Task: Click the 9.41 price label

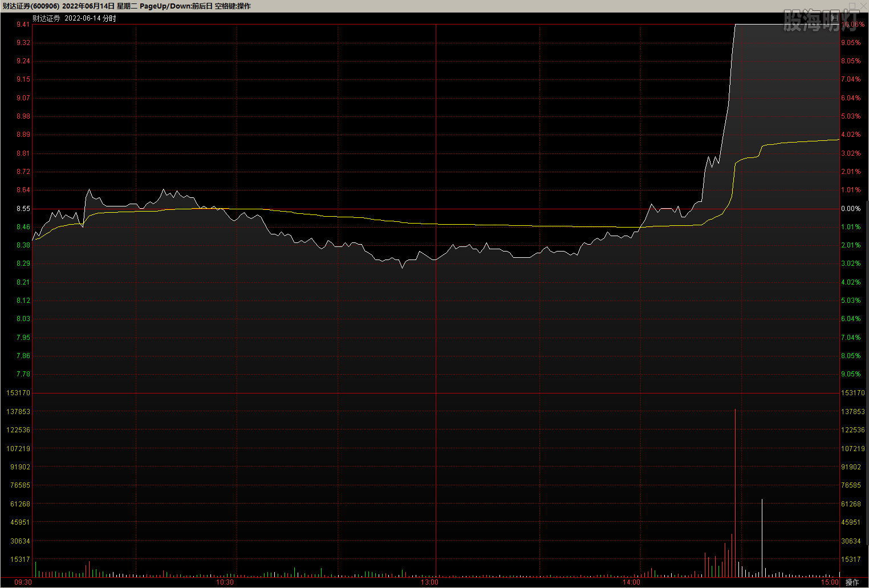Action: point(23,25)
